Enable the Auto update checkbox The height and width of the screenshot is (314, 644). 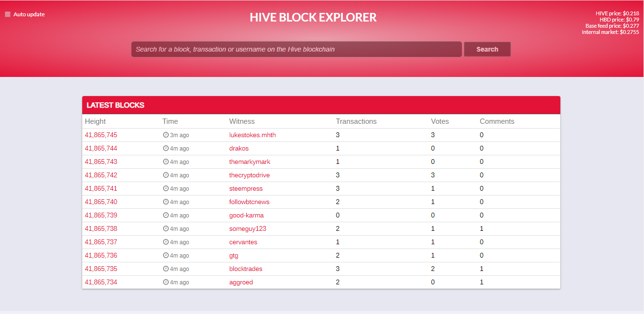(8, 14)
